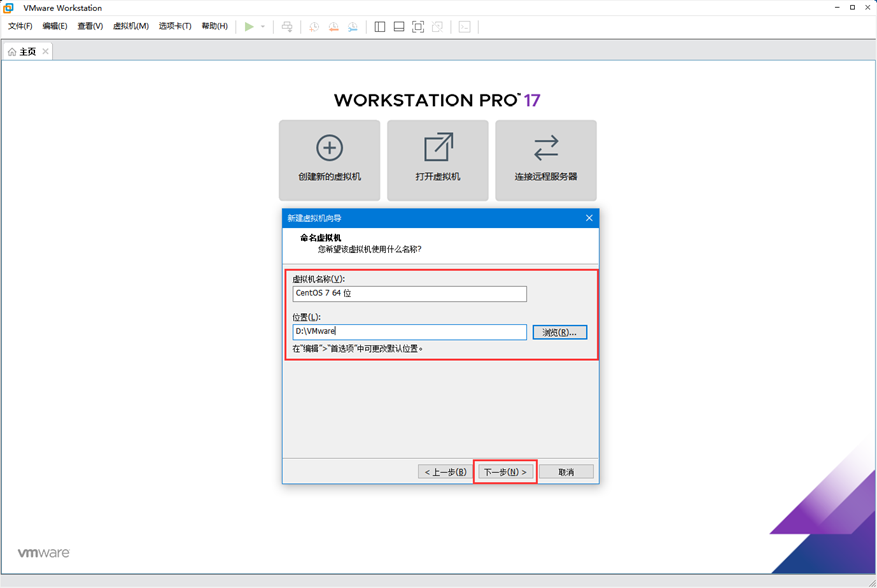
Task: Click the full screen mode icon
Action: 418,26
